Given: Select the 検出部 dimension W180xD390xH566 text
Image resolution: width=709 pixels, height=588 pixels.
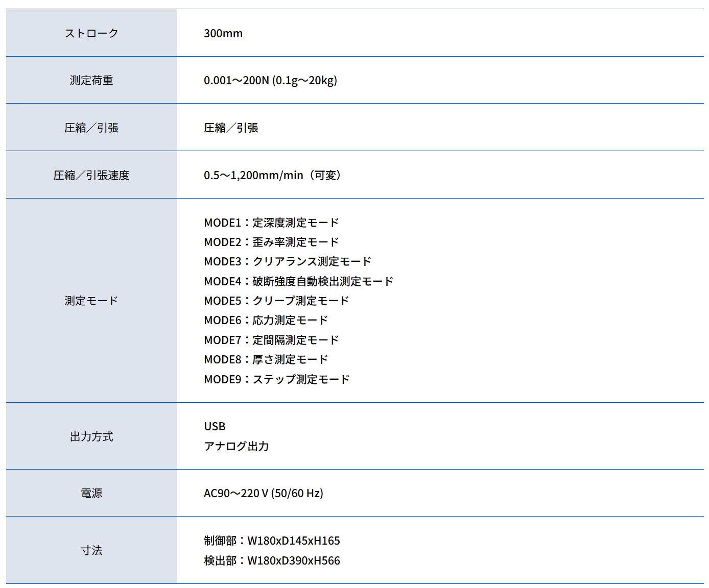Looking at the screenshot, I should 273,560.
